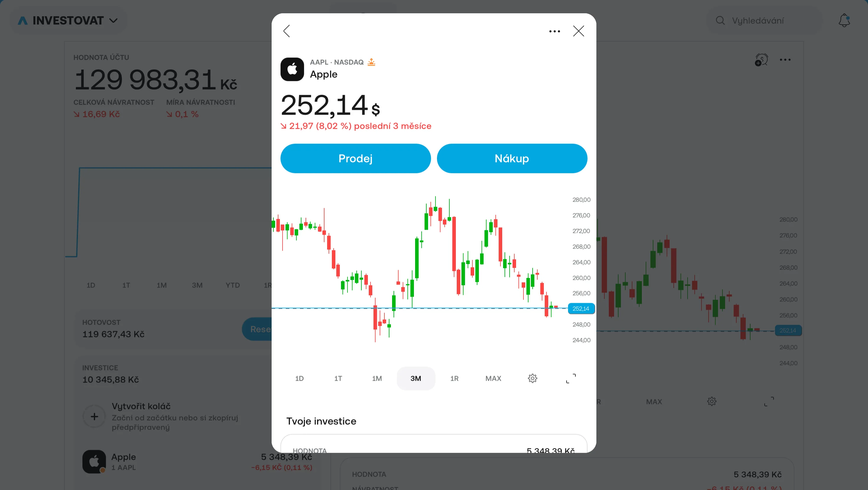Click the plus icon next to Vytvořit koláč
The width and height of the screenshot is (868, 490).
pos(94,416)
